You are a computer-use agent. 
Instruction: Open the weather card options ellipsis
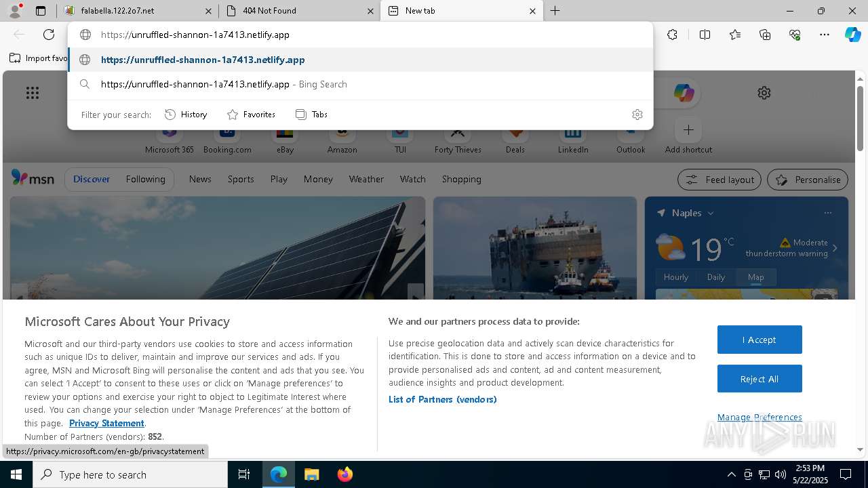[827, 213]
